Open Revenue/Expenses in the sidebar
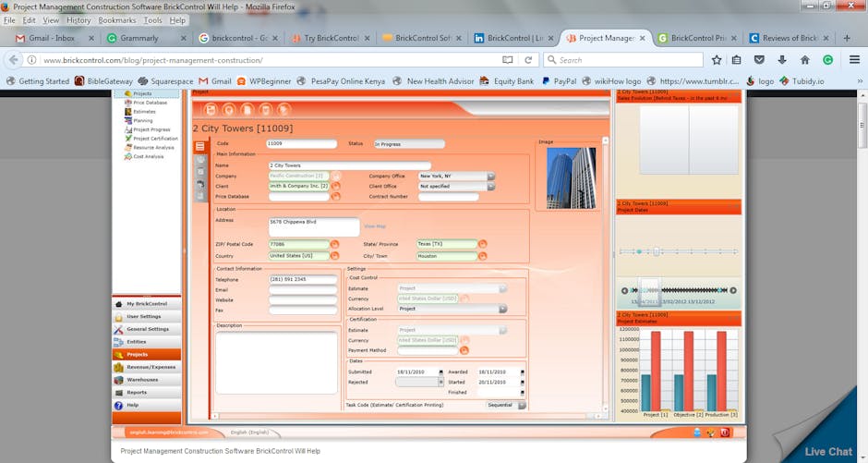This screenshot has width=868, height=463. [147, 367]
